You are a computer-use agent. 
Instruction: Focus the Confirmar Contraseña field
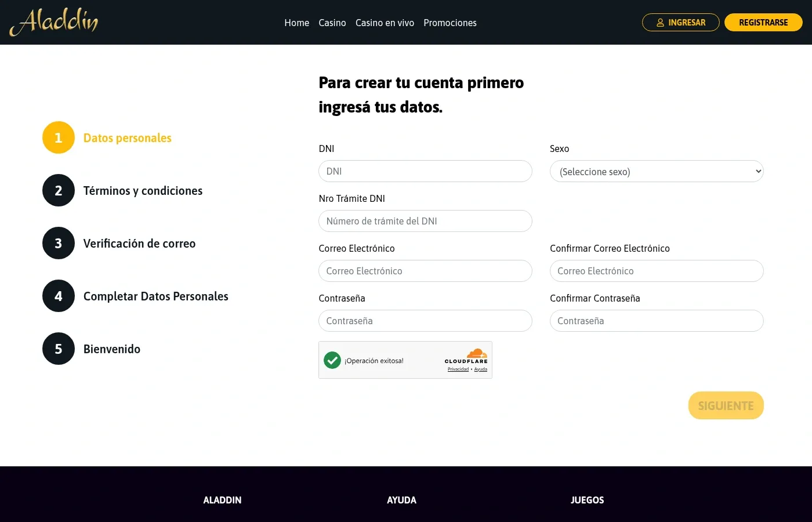point(657,321)
